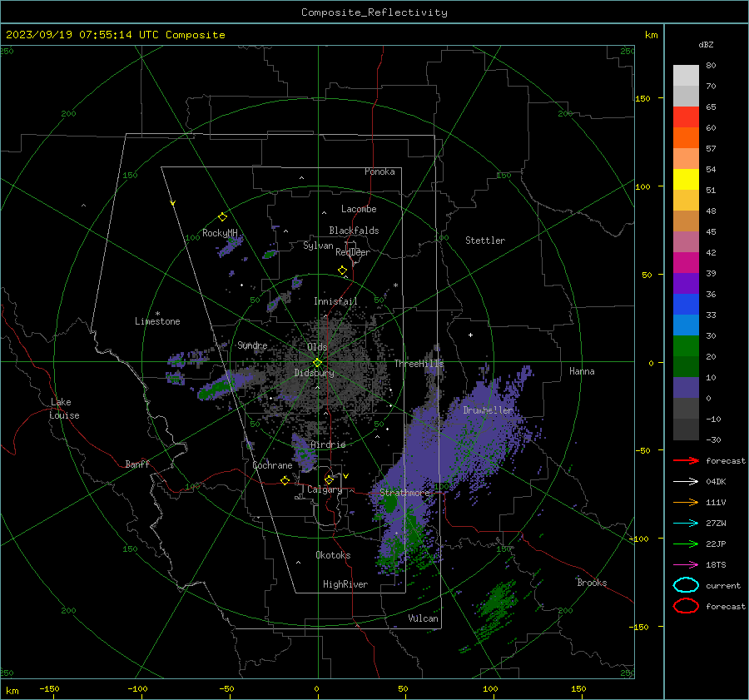749x700 pixels.
Task: Click the Sylvan label on the map
Action: point(318,246)
